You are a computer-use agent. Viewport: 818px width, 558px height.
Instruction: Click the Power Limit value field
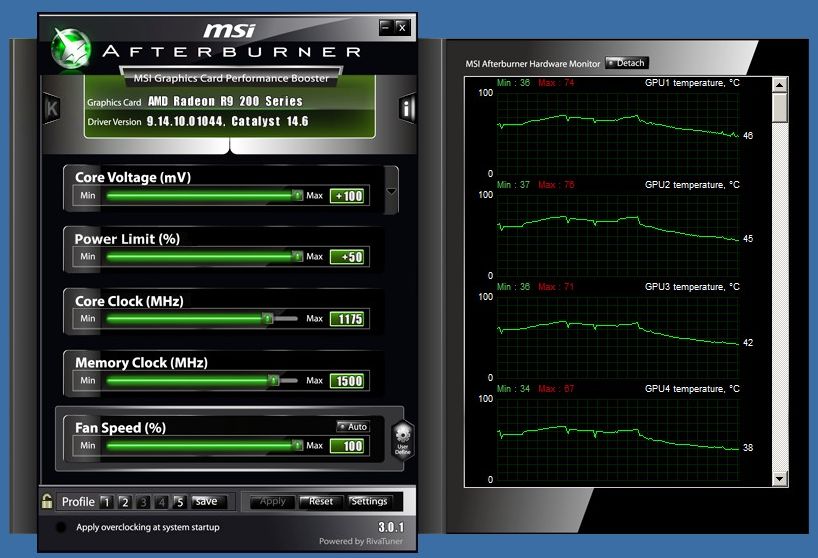(349, 257)
